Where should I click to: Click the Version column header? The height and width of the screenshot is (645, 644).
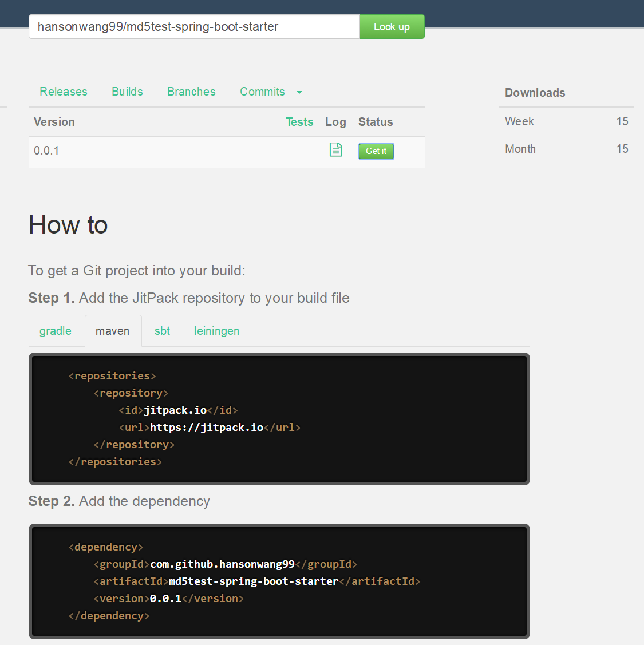coord(54,122)
